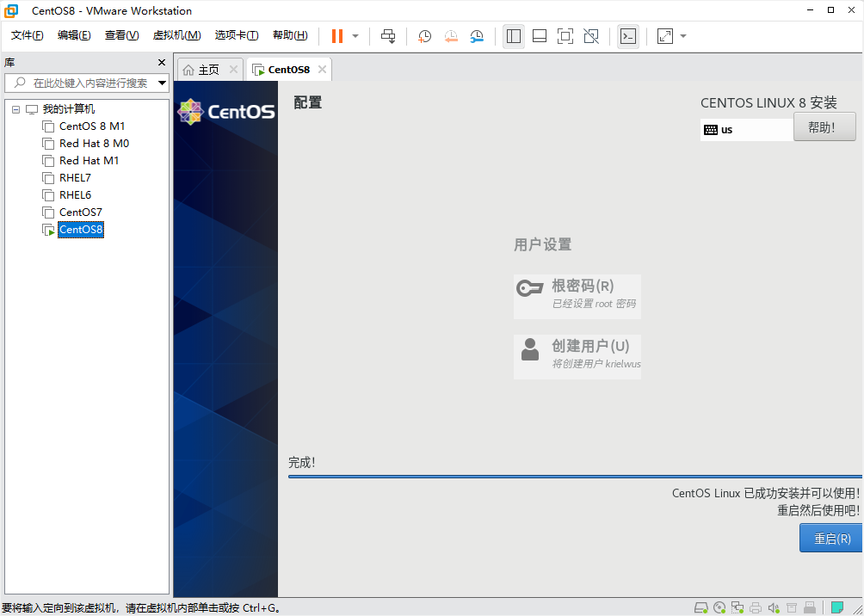
Task: Collapse the 我的计算机 tree node
Action: 15,109
